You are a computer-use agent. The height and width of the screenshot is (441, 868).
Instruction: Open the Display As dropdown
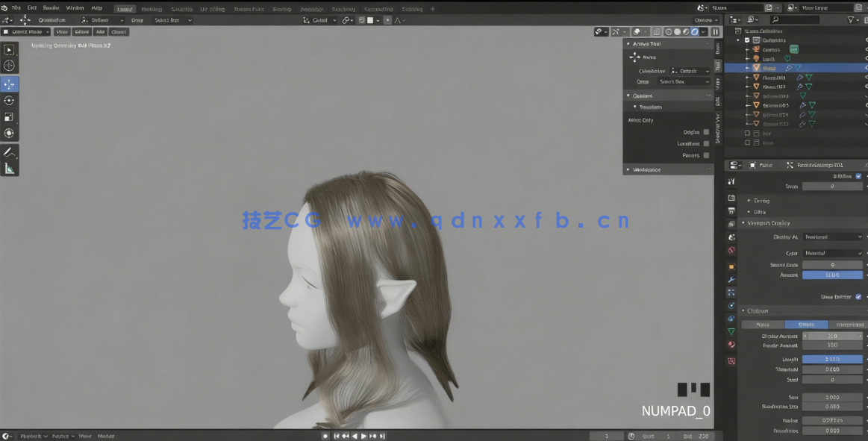[x=831, y=237]
